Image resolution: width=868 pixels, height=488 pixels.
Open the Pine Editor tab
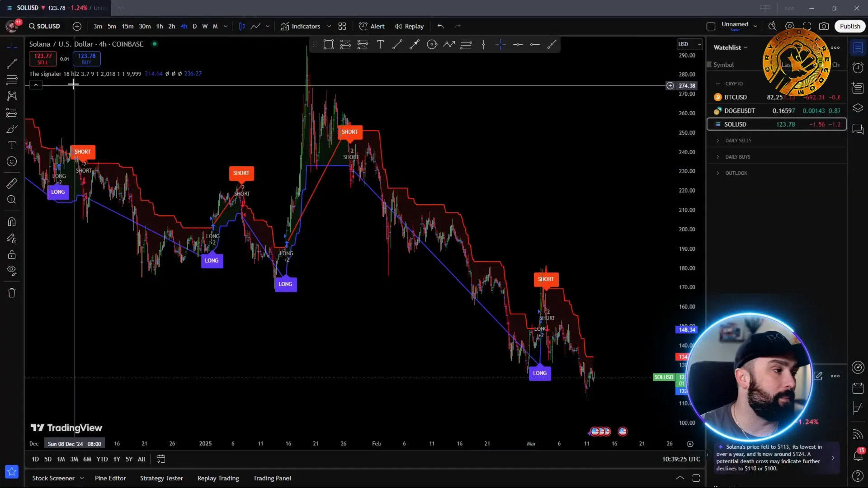(110, 478)
